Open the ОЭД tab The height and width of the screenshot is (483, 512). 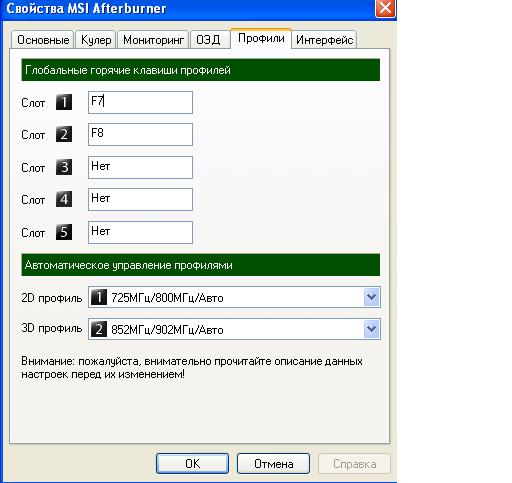coord(209,40)
